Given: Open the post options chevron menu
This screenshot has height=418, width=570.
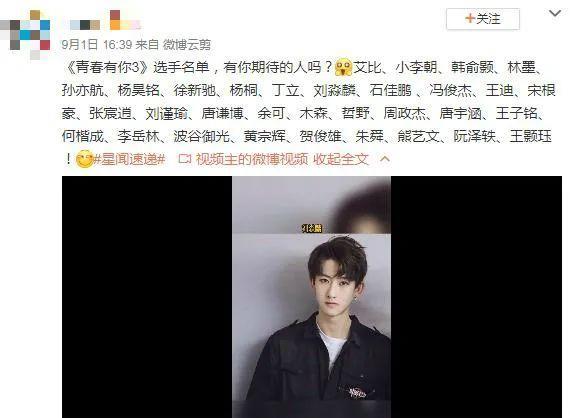Looking at the screenshot, I should click(555, 14).
